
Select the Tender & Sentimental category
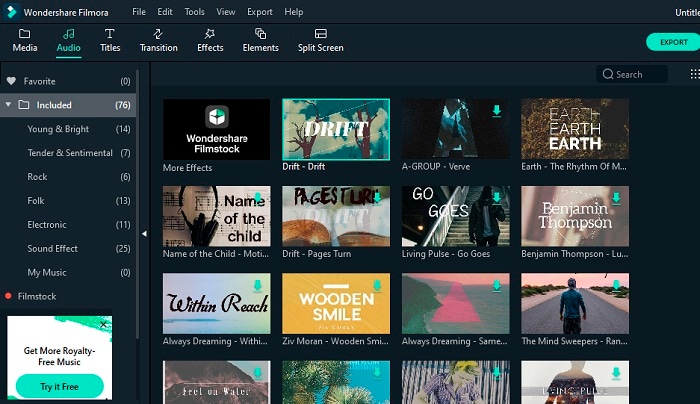click(68, 153)
